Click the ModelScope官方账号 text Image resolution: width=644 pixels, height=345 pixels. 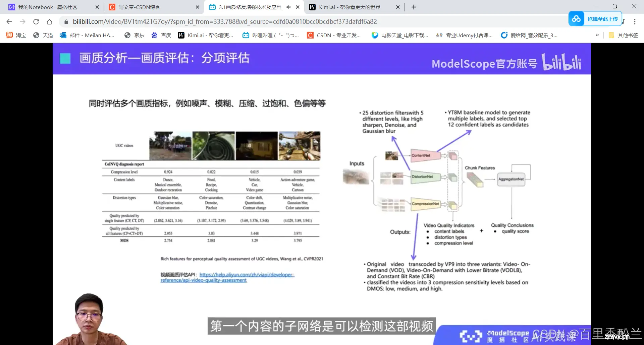(x=484, y=64)
